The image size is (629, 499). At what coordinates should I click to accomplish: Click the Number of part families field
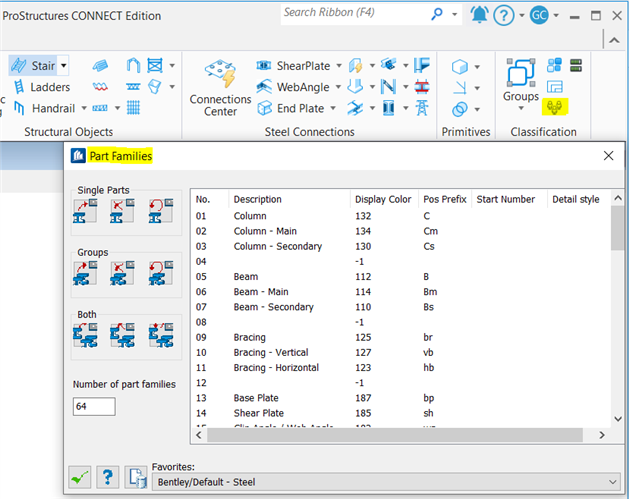[94, 406]
